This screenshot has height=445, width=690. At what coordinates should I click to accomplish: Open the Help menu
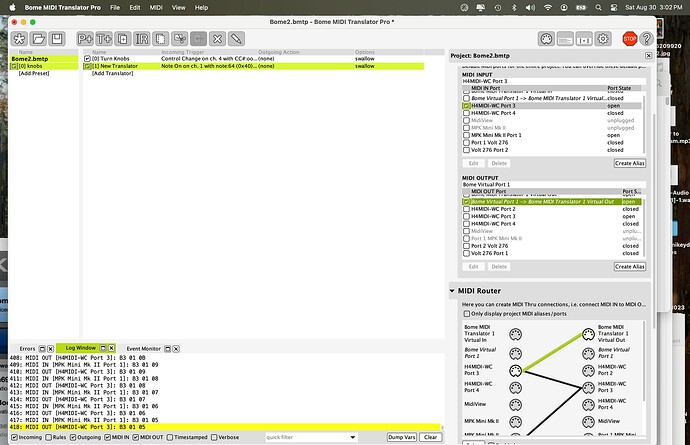tap(201, 7)
